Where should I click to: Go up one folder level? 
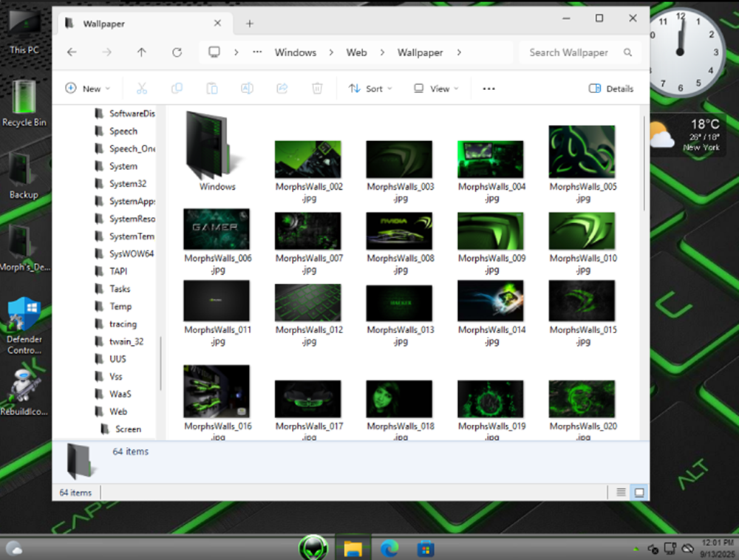click(x=142, y=52)
